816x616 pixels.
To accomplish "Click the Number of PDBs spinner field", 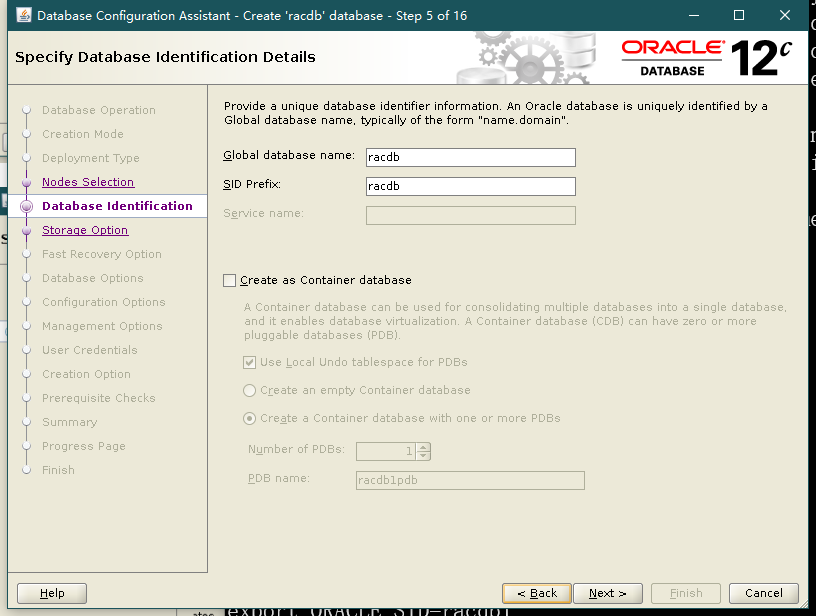I will (x=386, y=451).
